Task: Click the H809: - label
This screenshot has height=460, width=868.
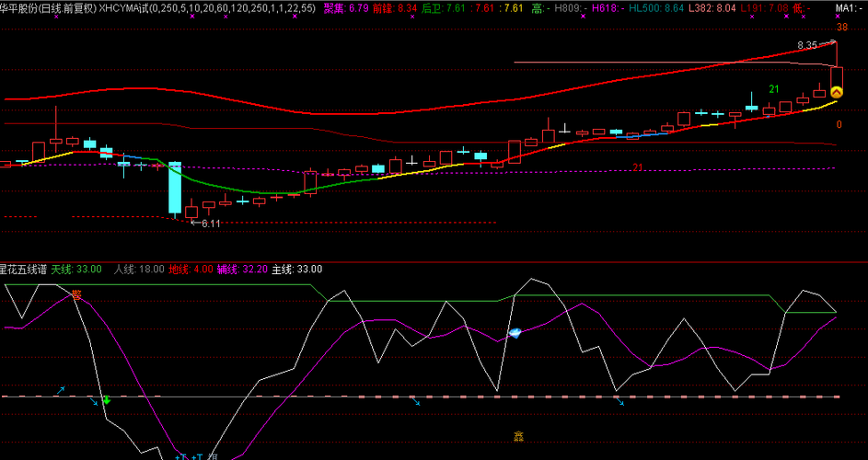Action: [571, 7]
